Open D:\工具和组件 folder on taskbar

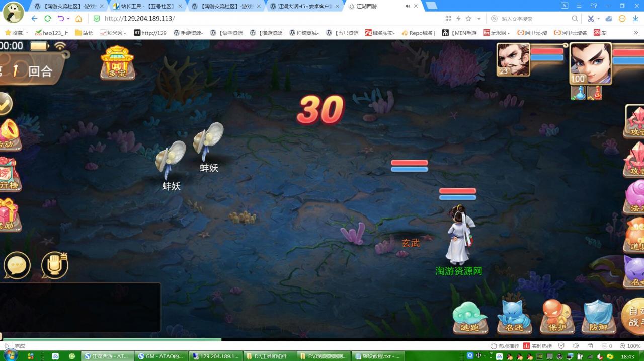(270, 356)
